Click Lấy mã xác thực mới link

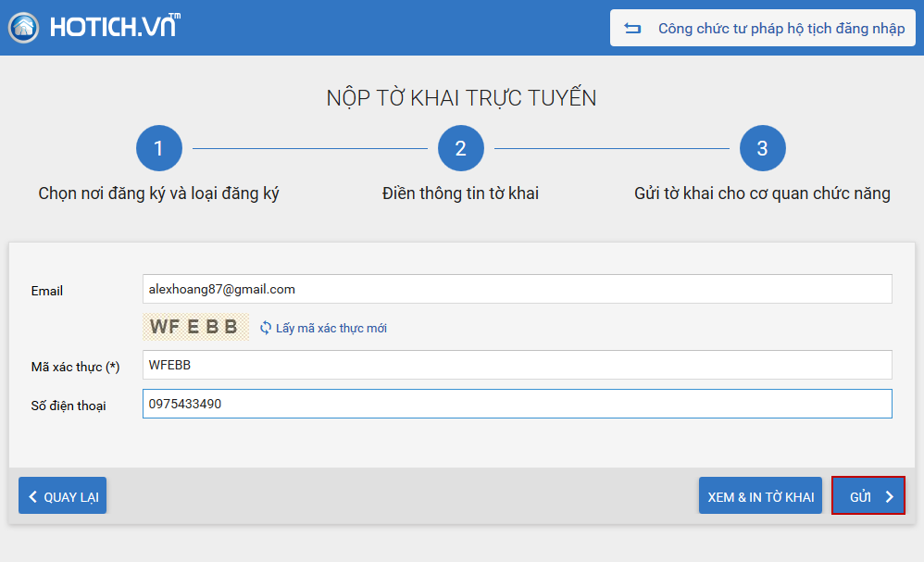331,328
